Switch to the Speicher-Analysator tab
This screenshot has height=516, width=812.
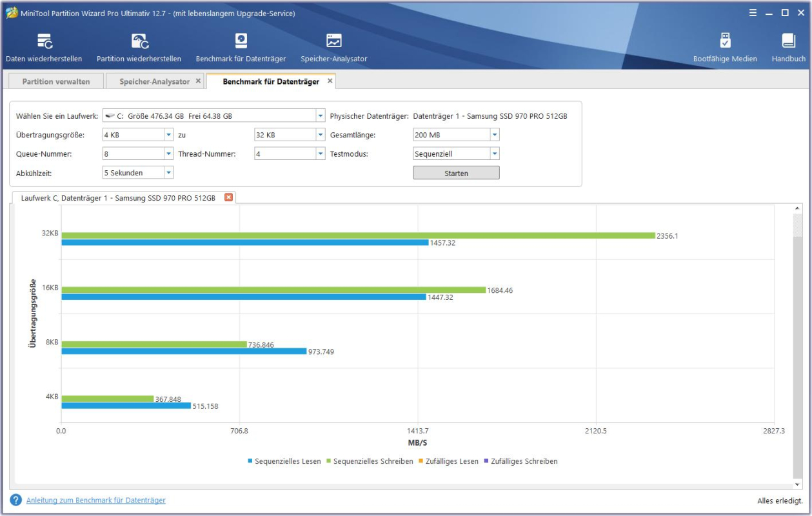pos(152,80)
